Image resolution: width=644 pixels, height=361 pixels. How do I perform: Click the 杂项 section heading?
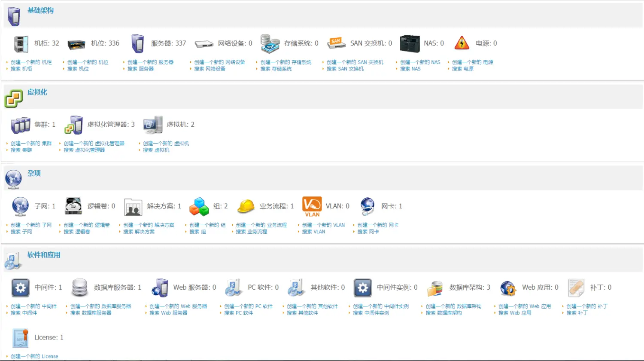(x=34, y=173)
